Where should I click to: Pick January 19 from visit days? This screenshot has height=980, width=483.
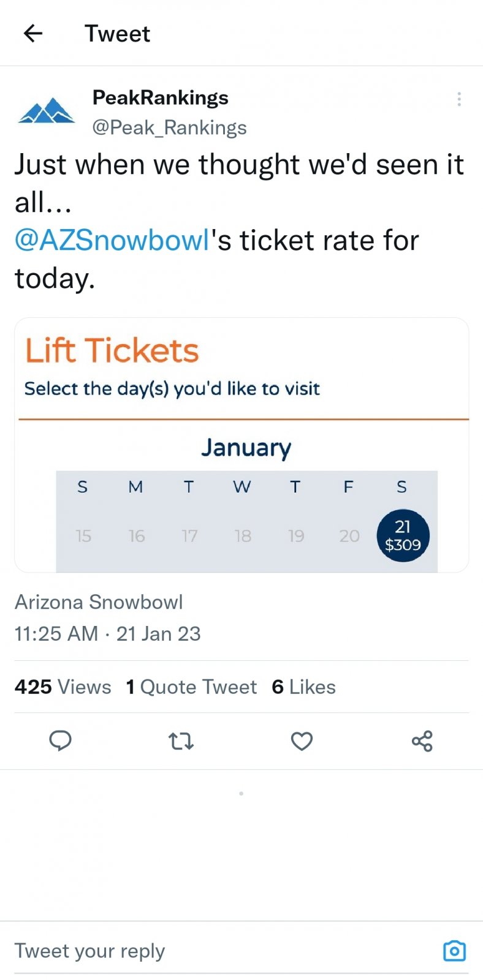(296, 535)
